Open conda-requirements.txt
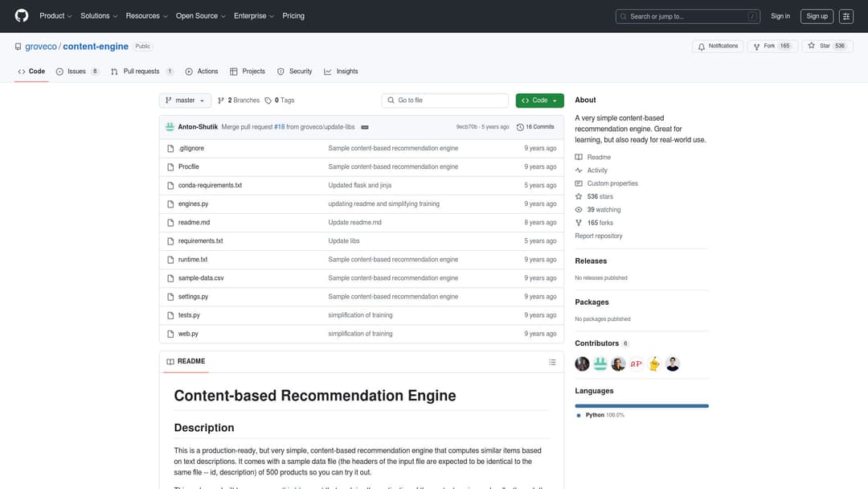 [x=210, y=186]
